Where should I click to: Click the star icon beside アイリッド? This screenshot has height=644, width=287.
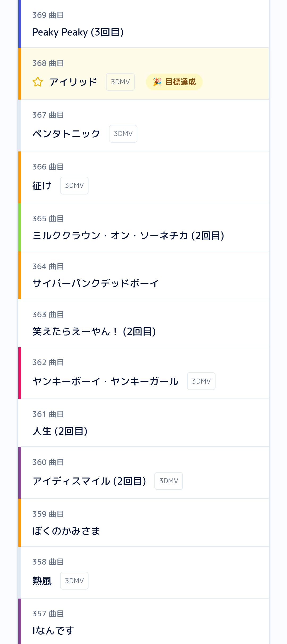[x=38, y=82]
